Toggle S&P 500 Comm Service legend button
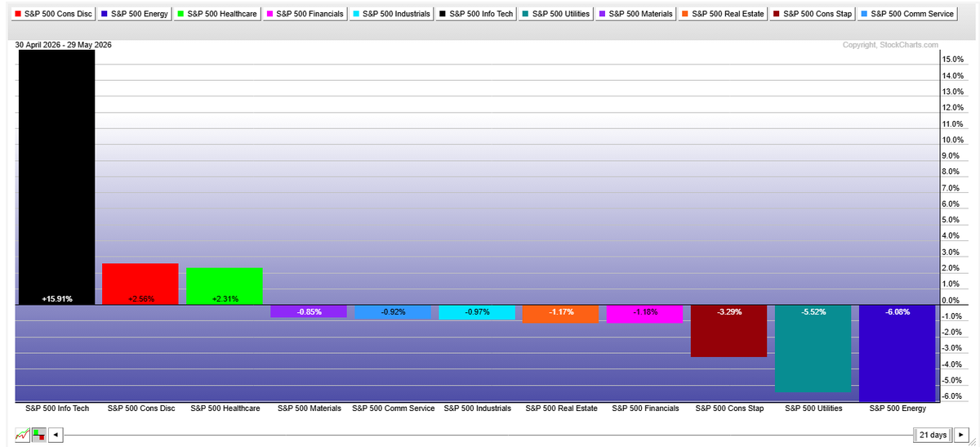 [906, 14]
